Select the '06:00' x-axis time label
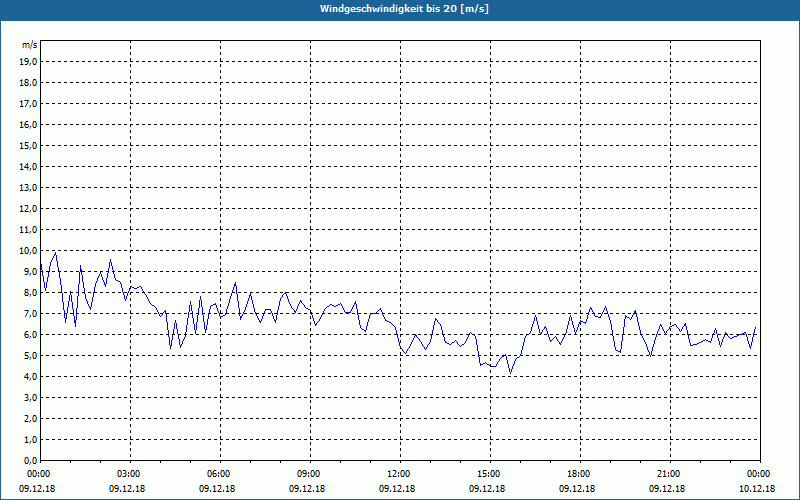 click(219, 474)
